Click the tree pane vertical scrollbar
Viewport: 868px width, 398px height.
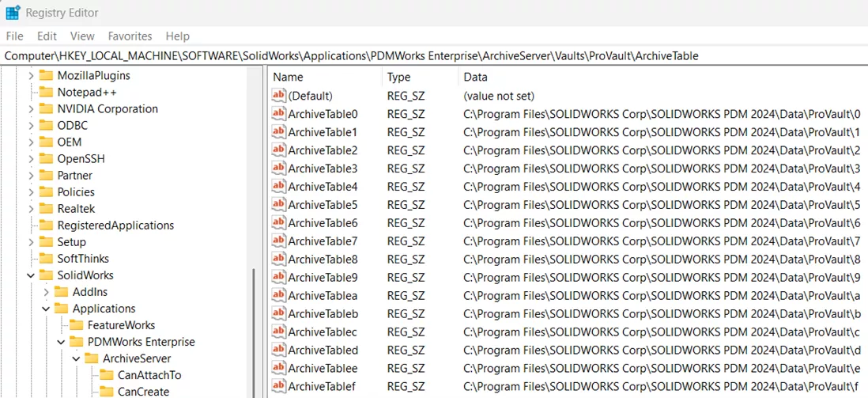(254, 332)
